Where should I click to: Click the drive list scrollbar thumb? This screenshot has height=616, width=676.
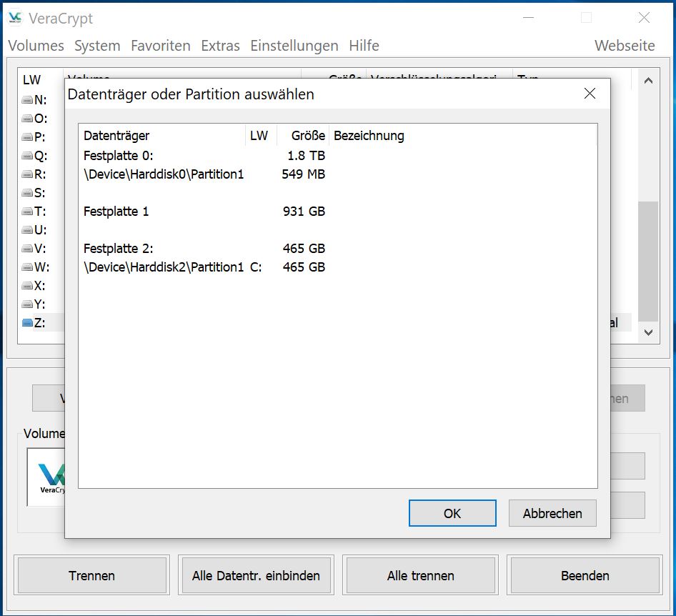point(648,262)
